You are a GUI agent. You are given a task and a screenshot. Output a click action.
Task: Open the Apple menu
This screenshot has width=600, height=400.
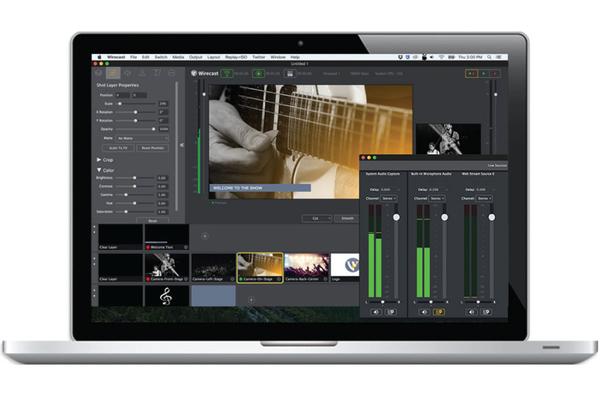point(99,57)
